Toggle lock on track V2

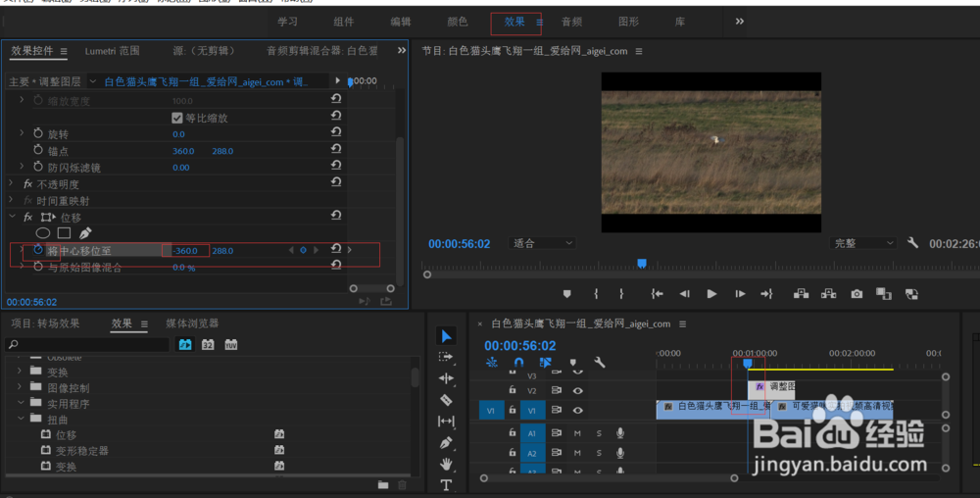[513, 390]
